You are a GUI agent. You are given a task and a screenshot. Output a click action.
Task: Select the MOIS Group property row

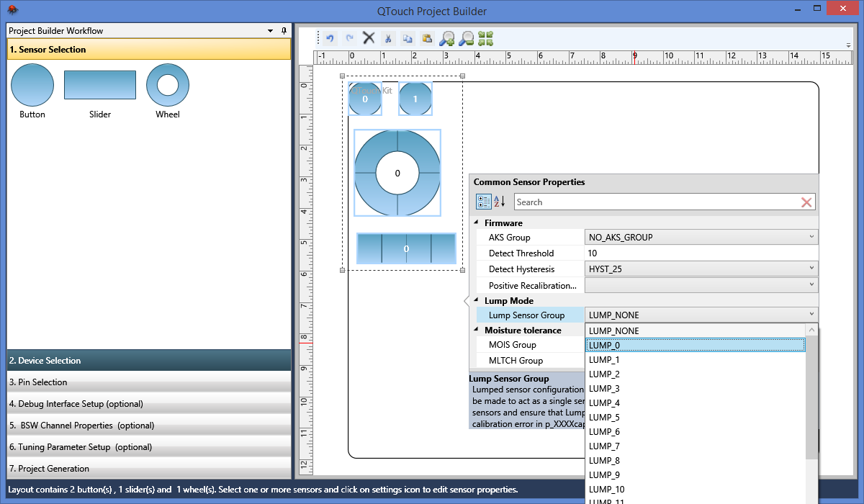(531, 344)
